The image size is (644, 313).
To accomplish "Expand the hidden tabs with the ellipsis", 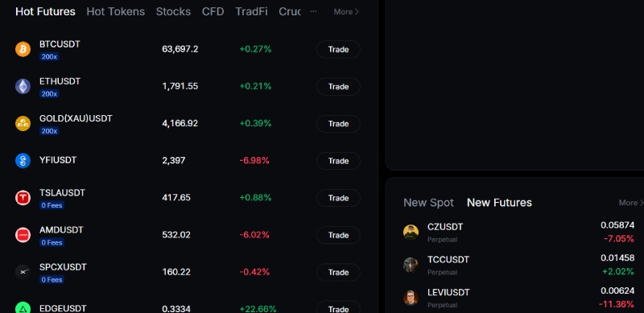I will coord(313,11).
